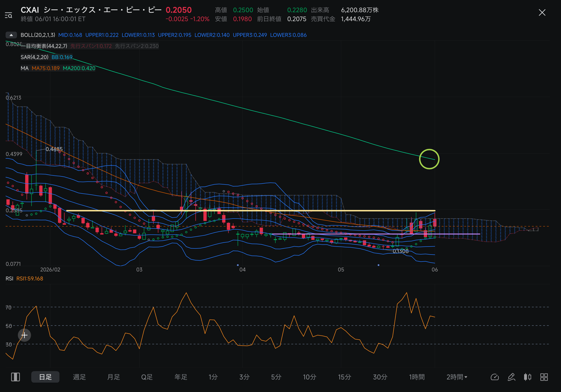Screen dimensions: 561x392
Task: Open the speed gauge indicator icon
Action: 495,377
